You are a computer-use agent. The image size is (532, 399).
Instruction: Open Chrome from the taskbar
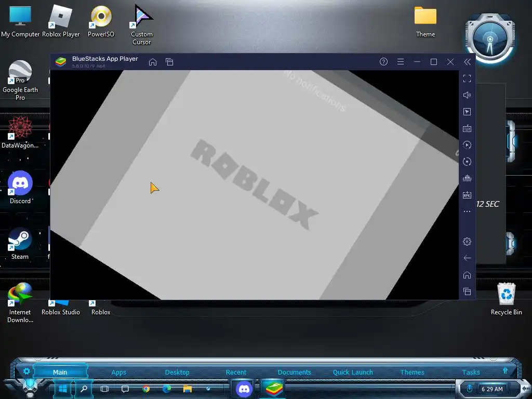pos(146,389)
